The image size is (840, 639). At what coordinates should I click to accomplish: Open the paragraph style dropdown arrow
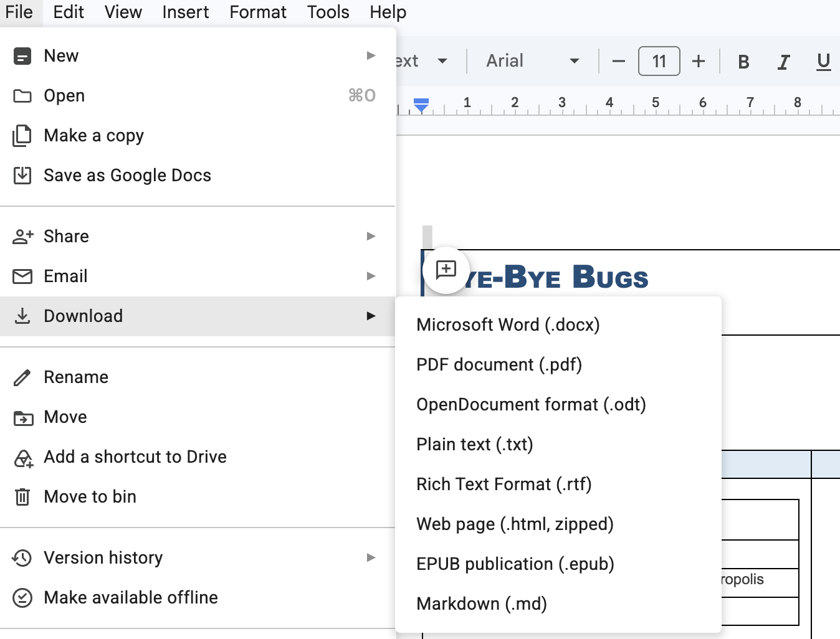[442, 61]
